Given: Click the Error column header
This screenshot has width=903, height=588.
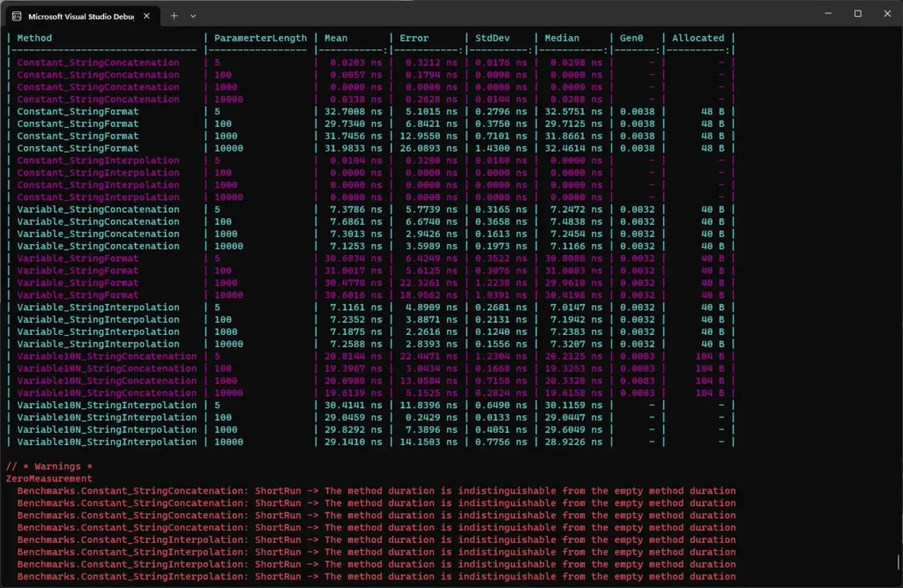Looking at the screenshot, I should [414, 38].
